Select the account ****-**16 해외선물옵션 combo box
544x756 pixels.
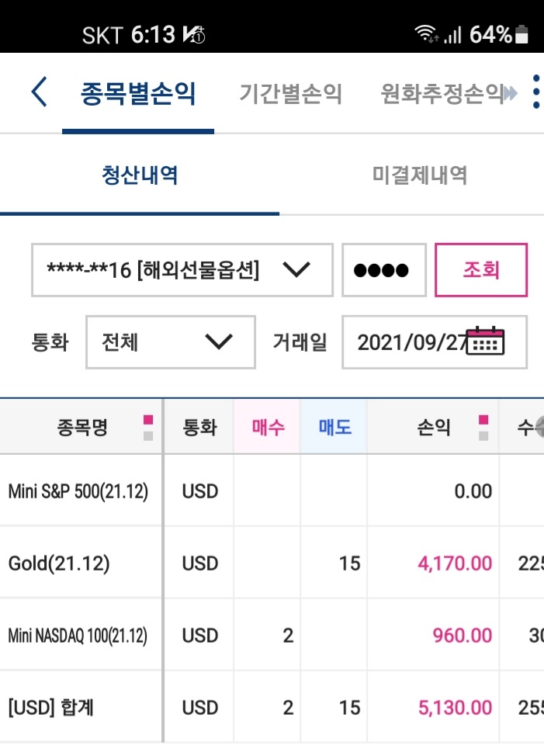click(x=182, y=270)
